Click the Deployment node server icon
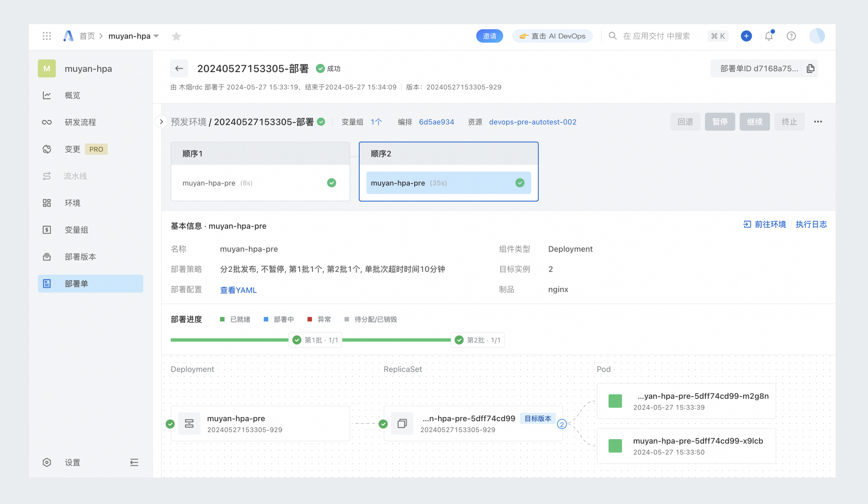The width and height of the screenshot is (868, 504). [x=189, y=424]
